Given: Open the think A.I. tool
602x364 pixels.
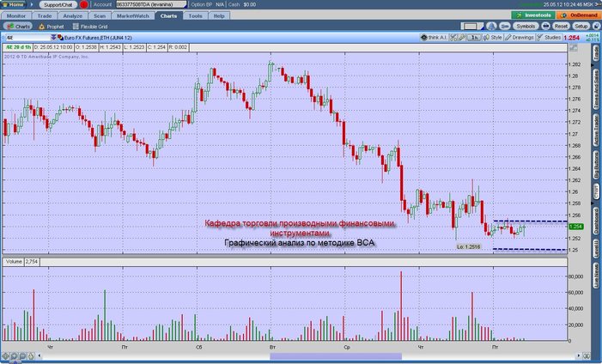Looking at the screenshot, I should point(434,37).
